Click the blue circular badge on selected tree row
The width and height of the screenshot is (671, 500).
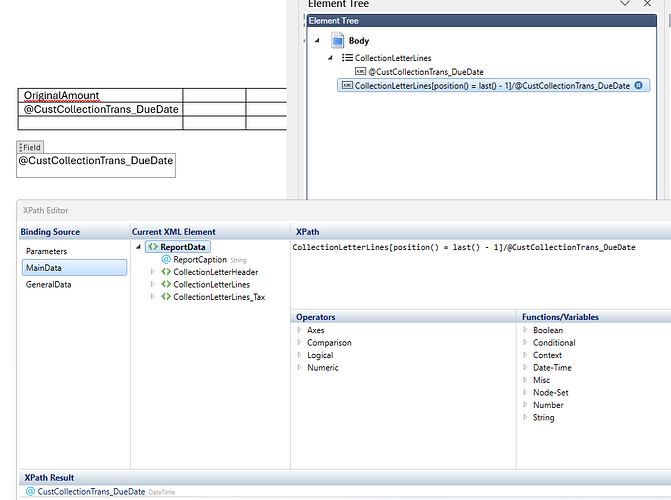[638, 86]
